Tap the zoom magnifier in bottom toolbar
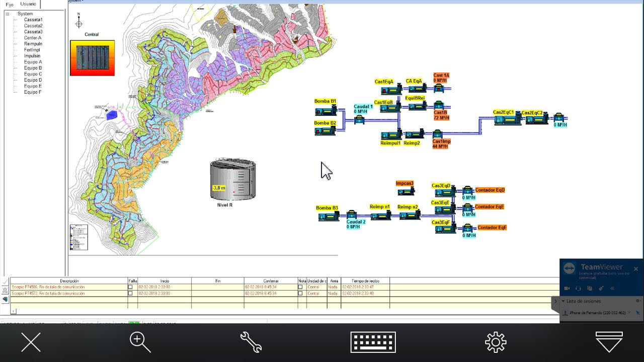 [x=140, y=342]
